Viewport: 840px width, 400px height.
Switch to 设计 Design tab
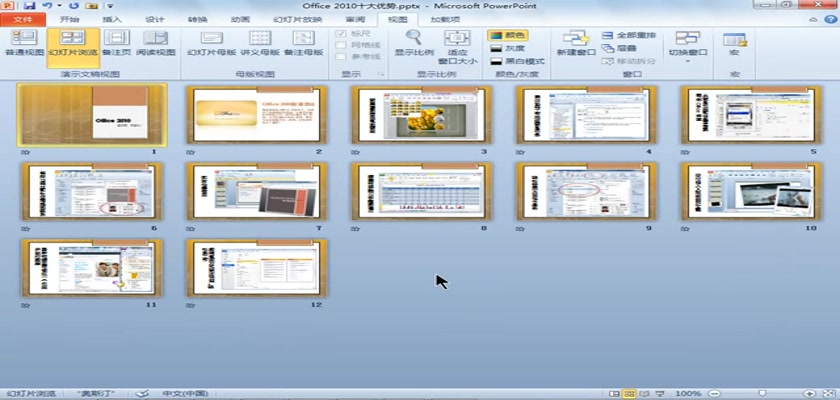coord(155,19)
